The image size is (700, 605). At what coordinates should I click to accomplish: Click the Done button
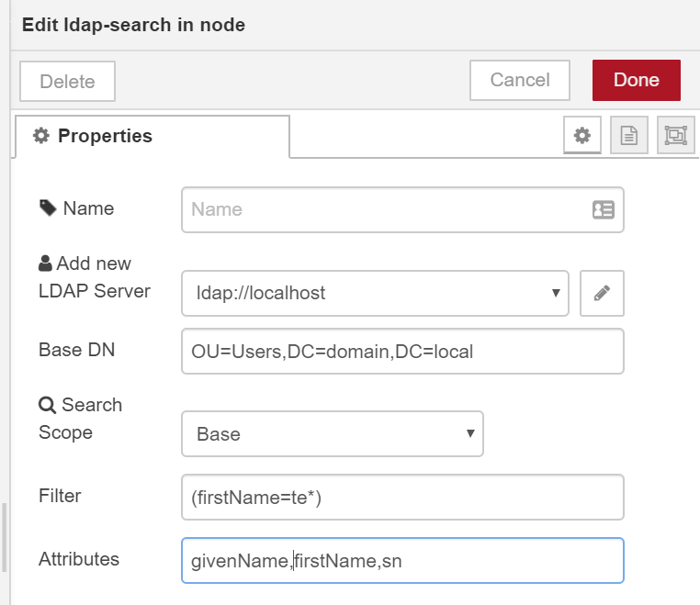637,80
